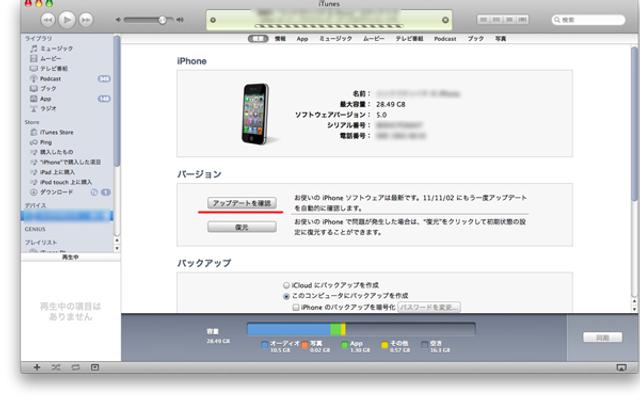Click the 復元 restore button
640x400 pixels.
[242, 227]
